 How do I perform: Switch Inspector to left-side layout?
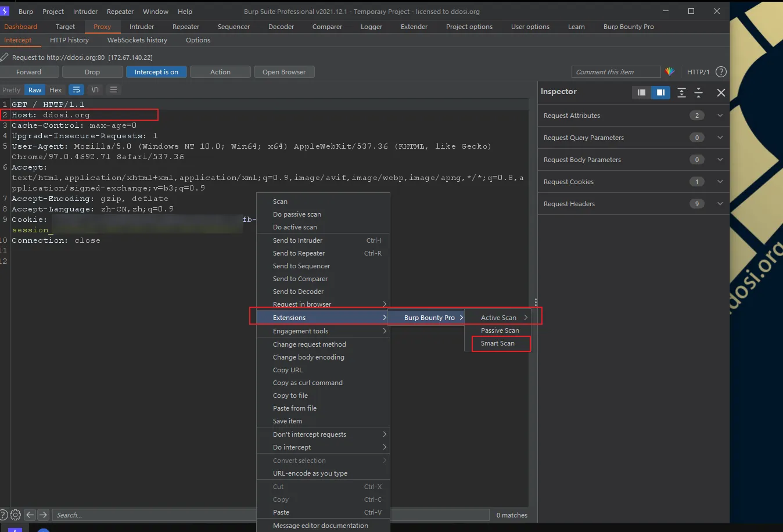(x=641, y=92)
